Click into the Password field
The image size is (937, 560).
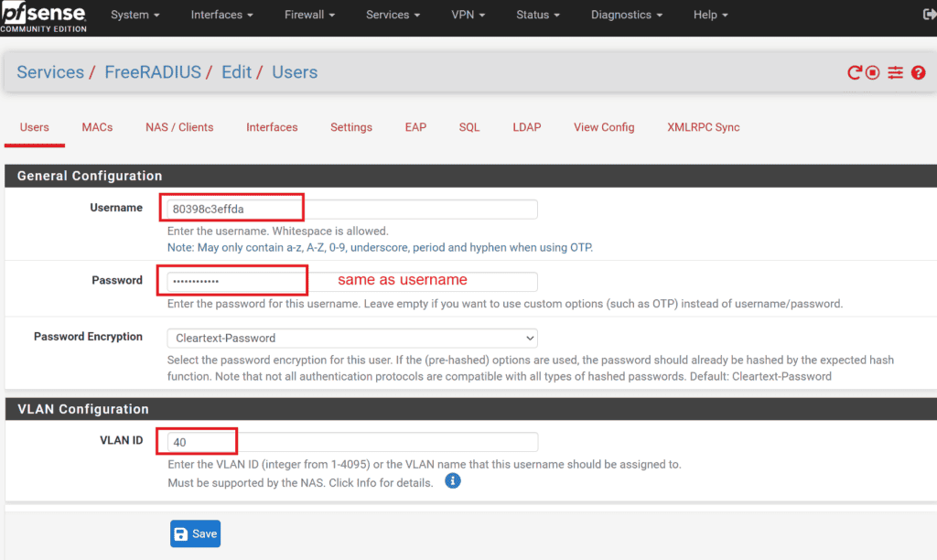352,282
